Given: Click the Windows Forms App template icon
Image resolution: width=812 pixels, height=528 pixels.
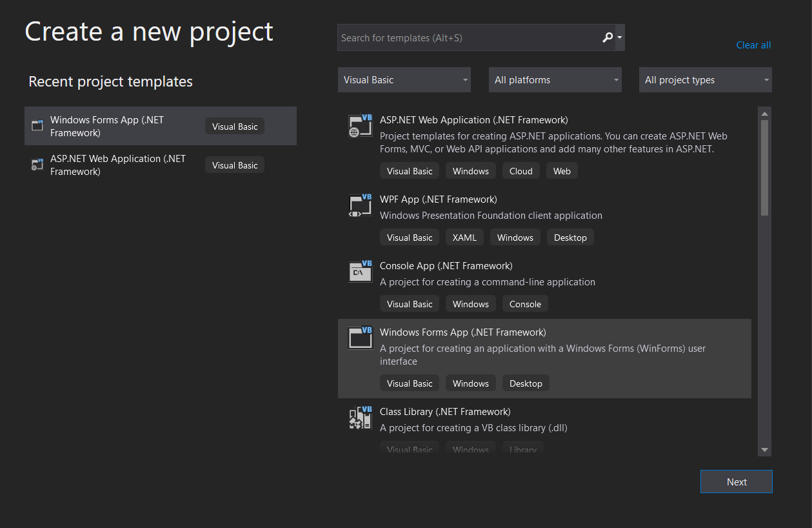Looking at the screenshot, I should click(359, 338).
